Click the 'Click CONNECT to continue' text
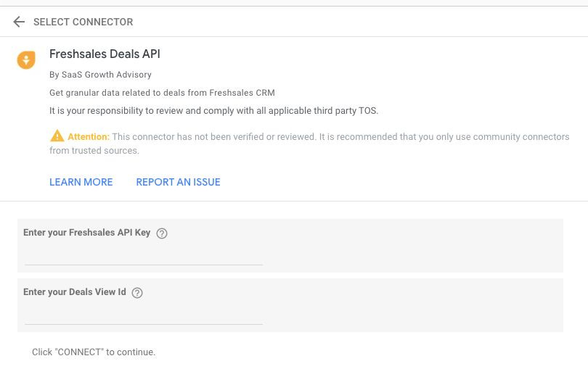The image size is (588, 369). (94, 352)
